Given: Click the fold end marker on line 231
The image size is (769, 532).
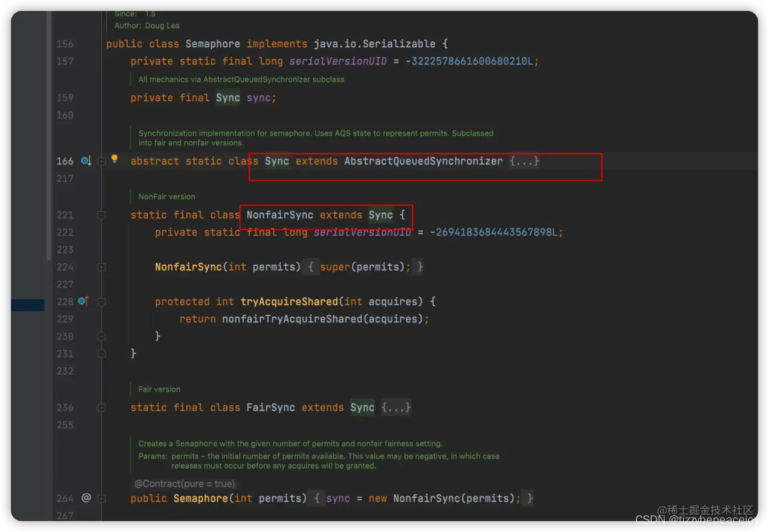Looking at the screenshot, I should (x=102, y=354).
